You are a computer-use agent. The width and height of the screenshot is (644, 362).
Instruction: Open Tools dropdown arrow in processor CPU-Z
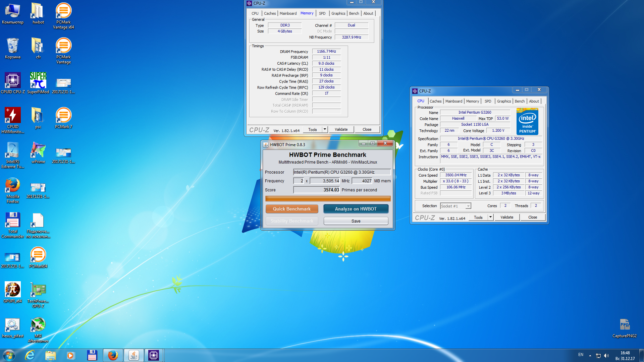point(490,217)
